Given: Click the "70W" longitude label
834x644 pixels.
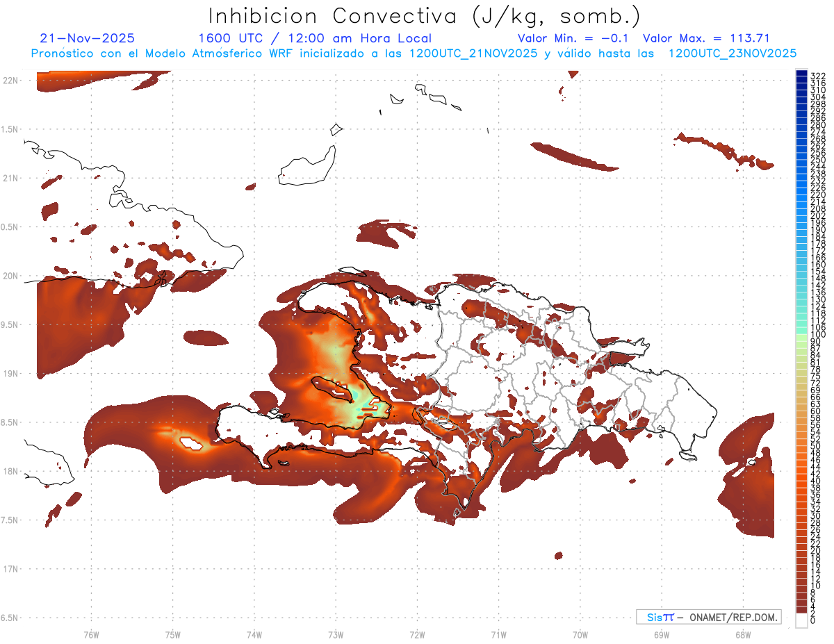Looking at the screenshot, I should pyautogui.click(x=580, y=634).
